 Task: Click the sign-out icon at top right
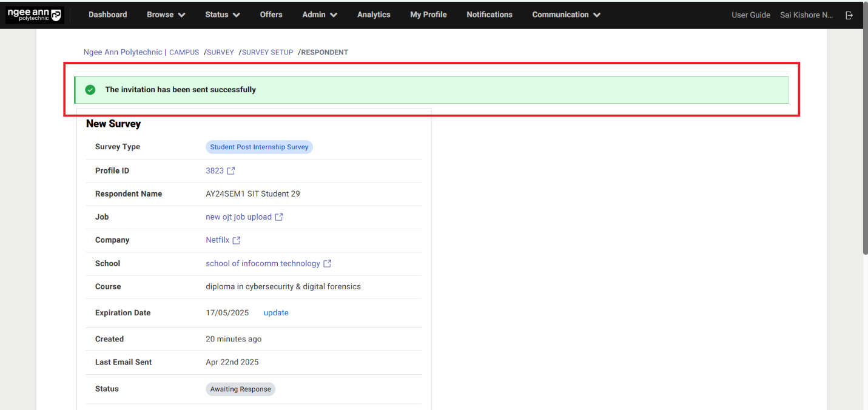pos(849,15)
